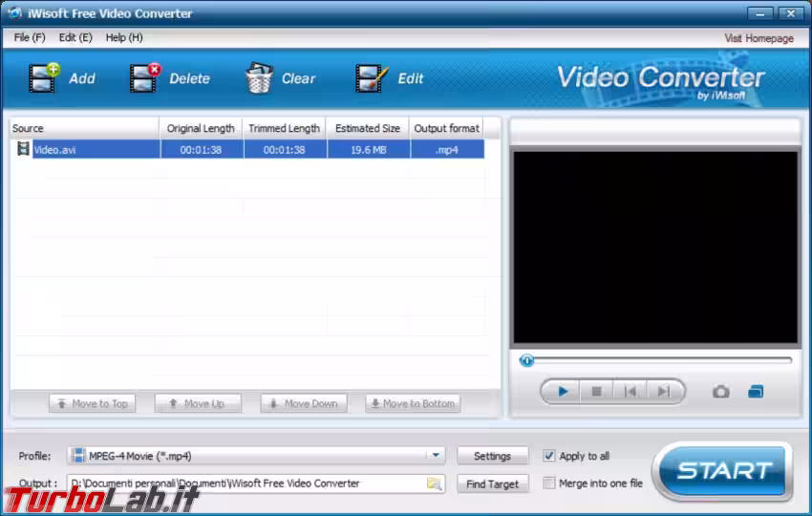Click the 19.6 MB estimated size cell
The width and height of the screenshot is (812, 516).
368,150
